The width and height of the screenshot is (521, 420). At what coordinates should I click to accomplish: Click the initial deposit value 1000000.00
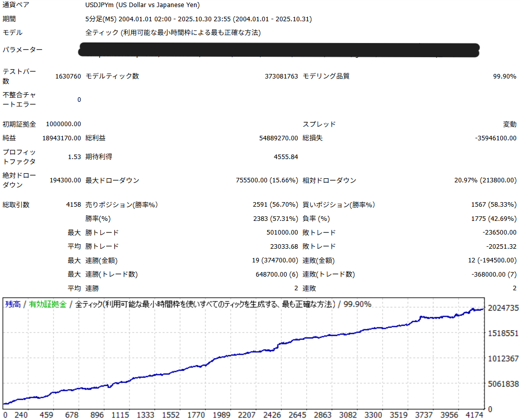point(63,124)
